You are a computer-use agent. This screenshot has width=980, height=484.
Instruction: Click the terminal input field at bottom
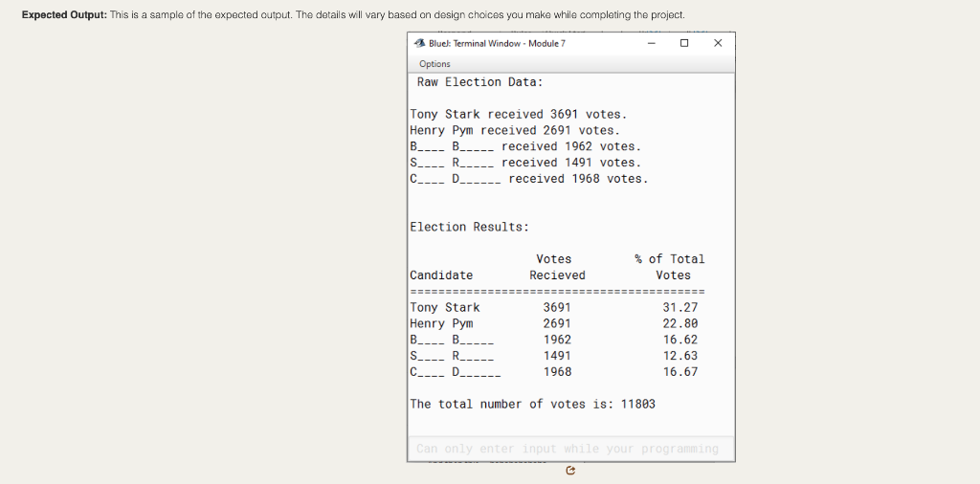pos(570,449)
